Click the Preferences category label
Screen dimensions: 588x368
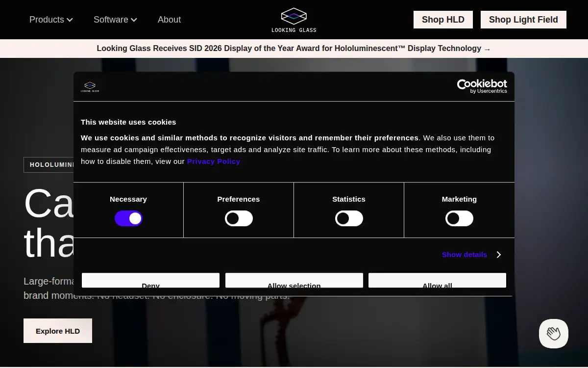point(239,199)
